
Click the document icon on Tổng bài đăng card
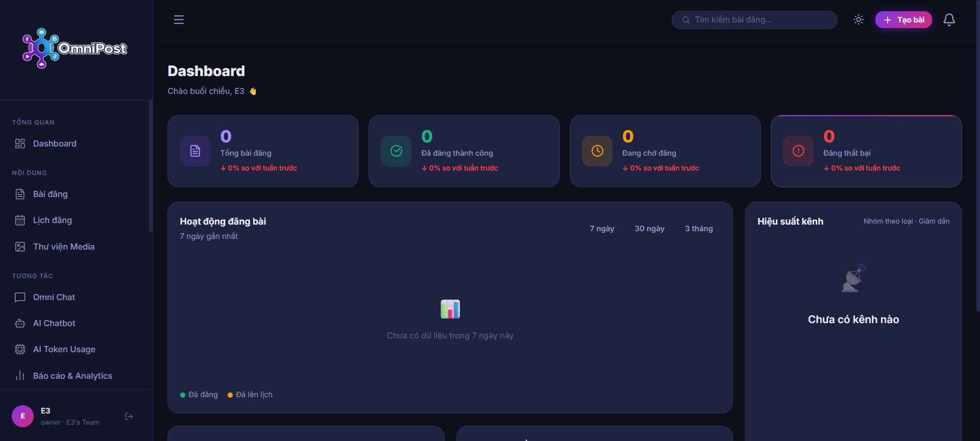195,151
